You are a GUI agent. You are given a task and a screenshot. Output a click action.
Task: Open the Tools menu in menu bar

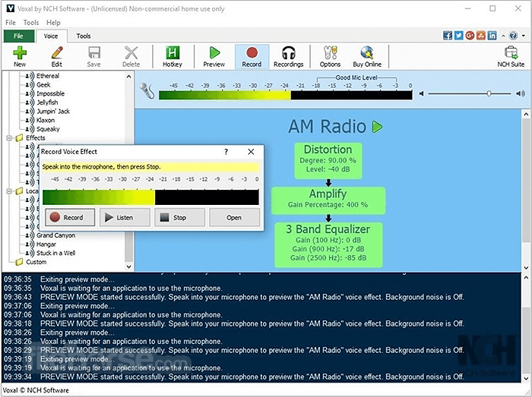31,22
